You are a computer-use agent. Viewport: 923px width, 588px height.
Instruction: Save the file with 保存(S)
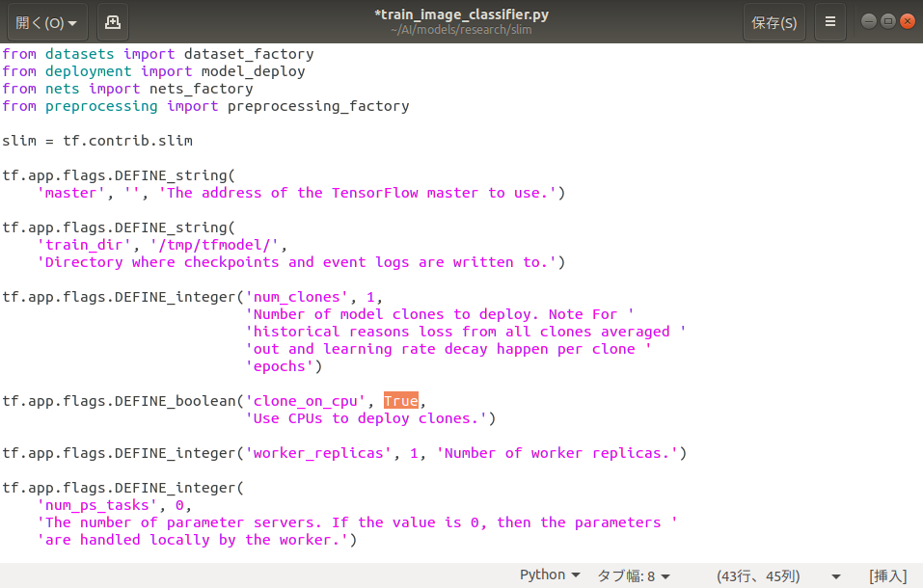coord(774,22)
